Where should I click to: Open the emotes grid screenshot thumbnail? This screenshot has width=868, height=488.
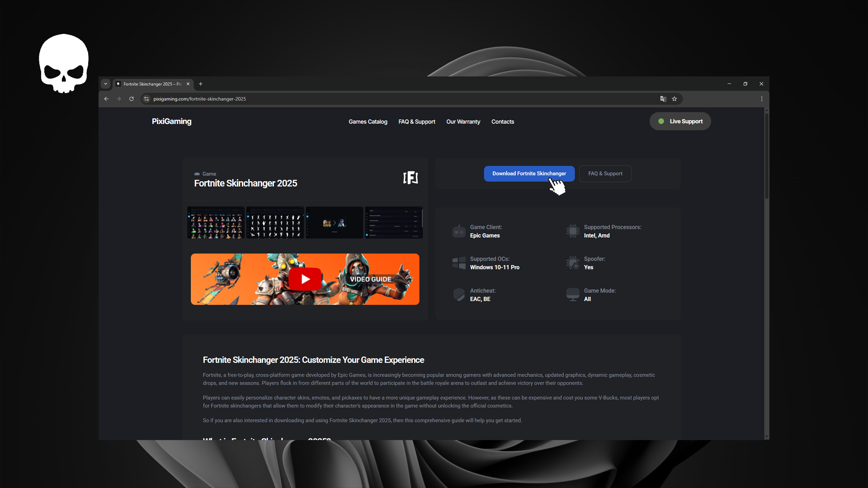(x=275, y=223)
